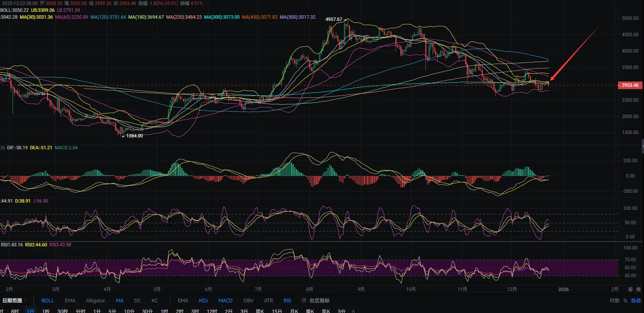The width and height of the screenshot is (644, 313).
Task: Enable the OBV sub-indicator
Action: pyautogui.click(x=248, y=300)
